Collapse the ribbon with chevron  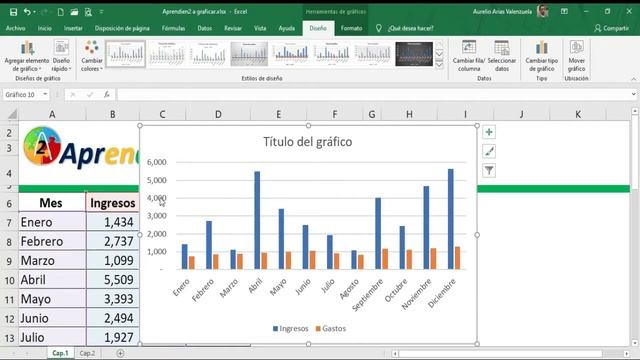pyautogui.click(x=633, y=79)
